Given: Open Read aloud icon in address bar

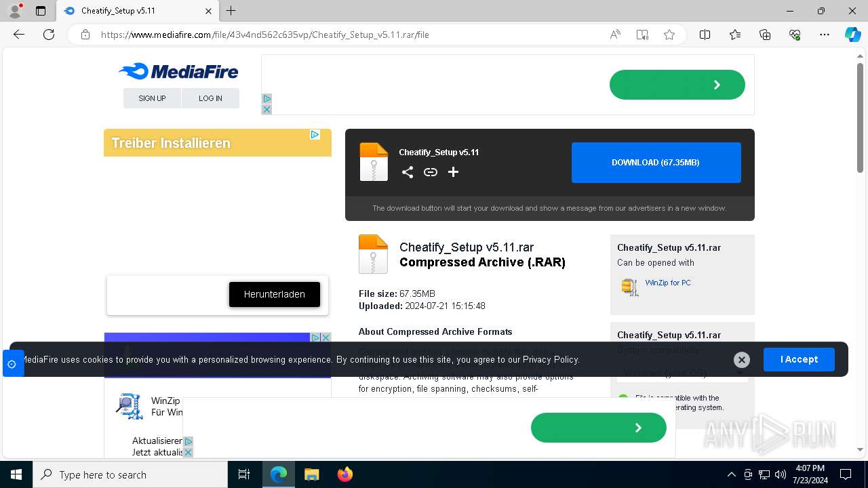Looking at the screenshot, I should pos(615,35).
